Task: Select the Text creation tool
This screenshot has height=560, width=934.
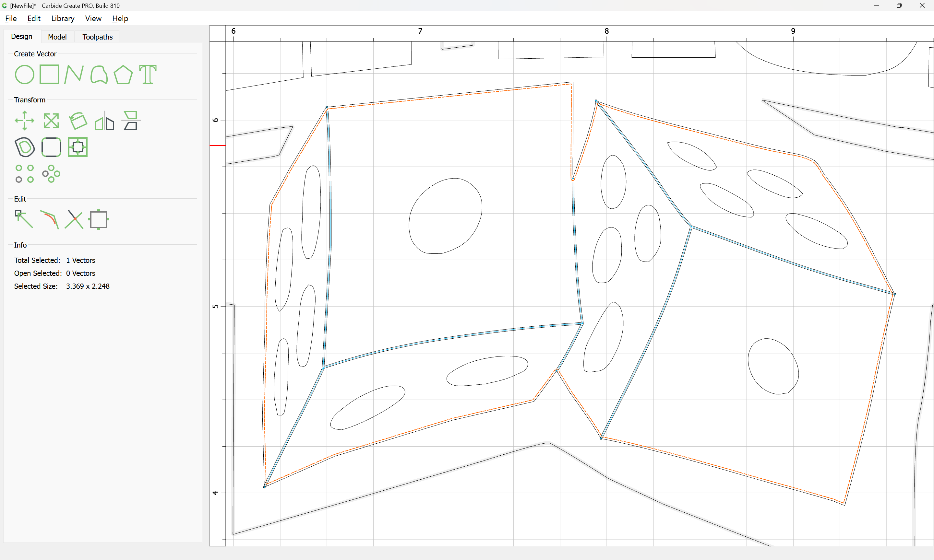Action: pos(148,74)
